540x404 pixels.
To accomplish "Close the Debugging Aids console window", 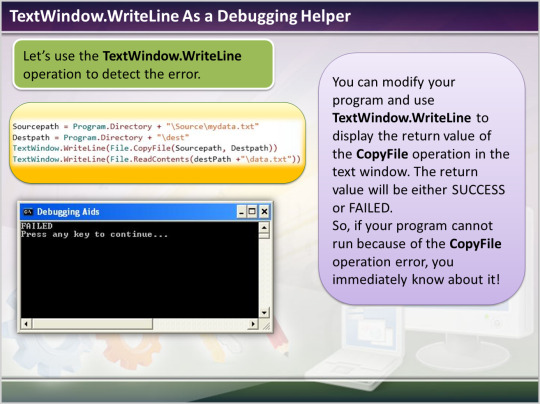I will pos(264,211).
